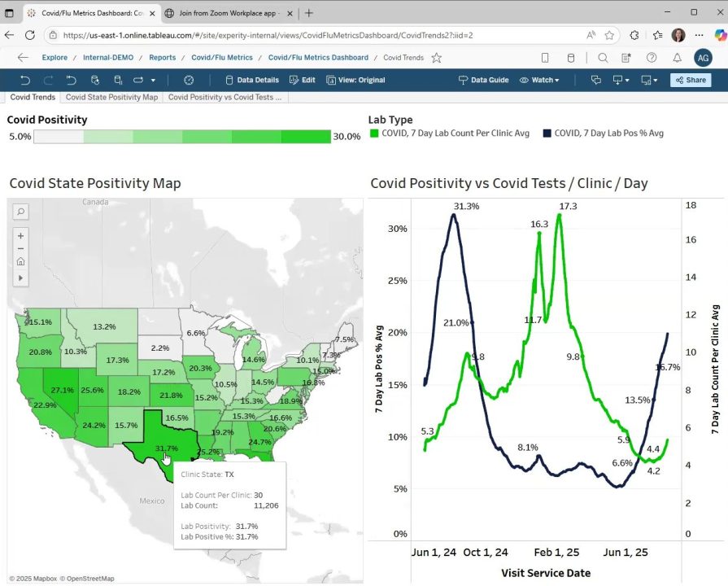Open the Watch dropdown
This screenshot has width=728, height=586.
[x=541, y=80]
